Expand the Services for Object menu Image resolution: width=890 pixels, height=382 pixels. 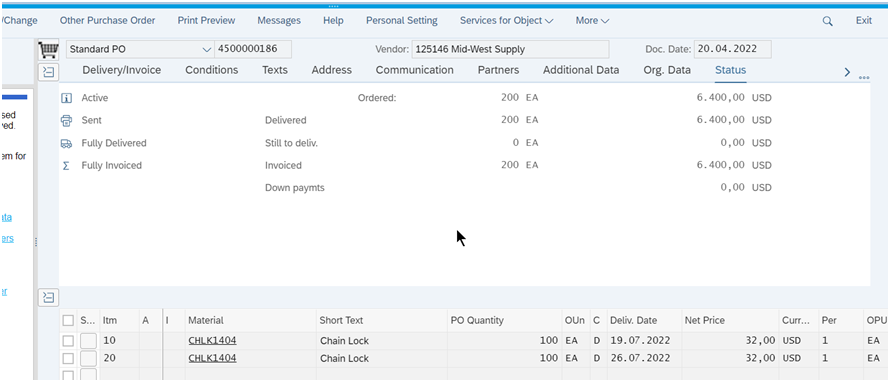pyautogui.click(x=506, y=20)
